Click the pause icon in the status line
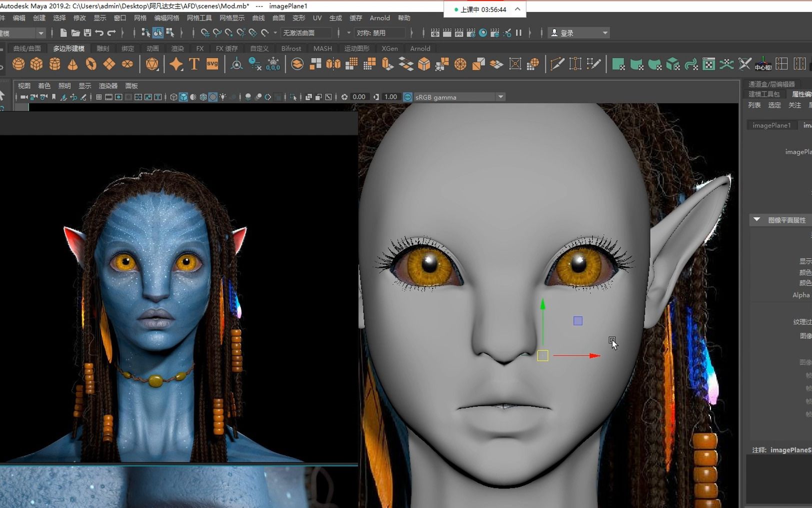This screenshot has width=812, height=508. (519, 33)
